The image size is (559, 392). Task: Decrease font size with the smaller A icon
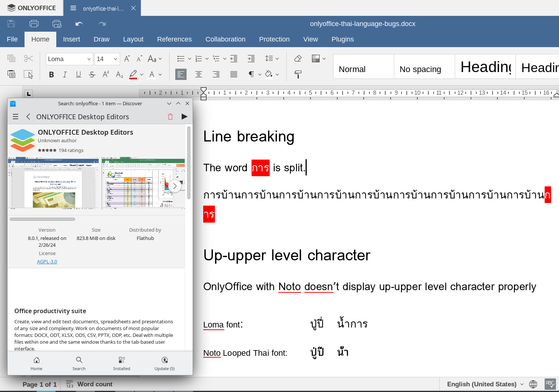click(x=139, y=59)
